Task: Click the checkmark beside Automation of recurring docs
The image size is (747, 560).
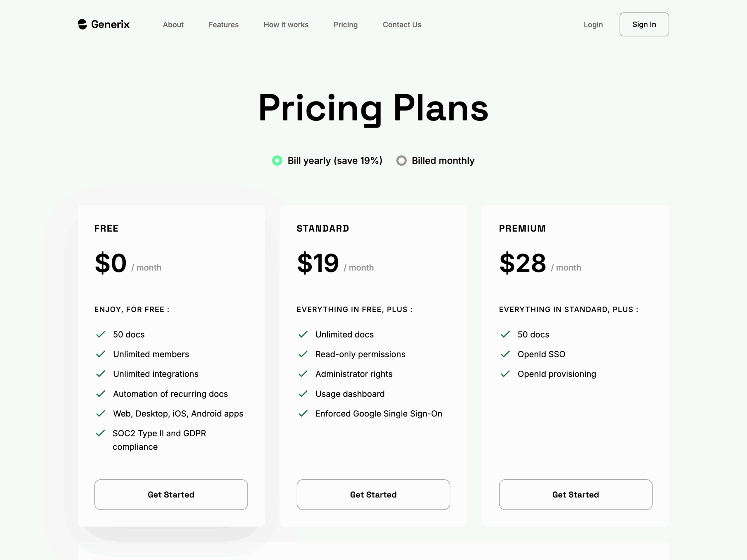Action: pyautogui.click(x=101, y=393)
